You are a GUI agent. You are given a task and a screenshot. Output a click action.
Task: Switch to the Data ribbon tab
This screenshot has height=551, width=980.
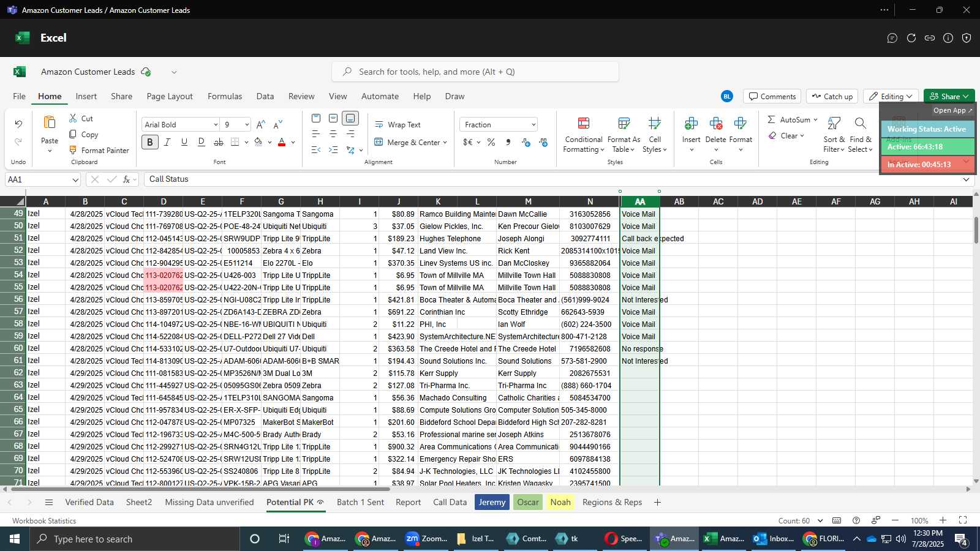coord(265,96)
